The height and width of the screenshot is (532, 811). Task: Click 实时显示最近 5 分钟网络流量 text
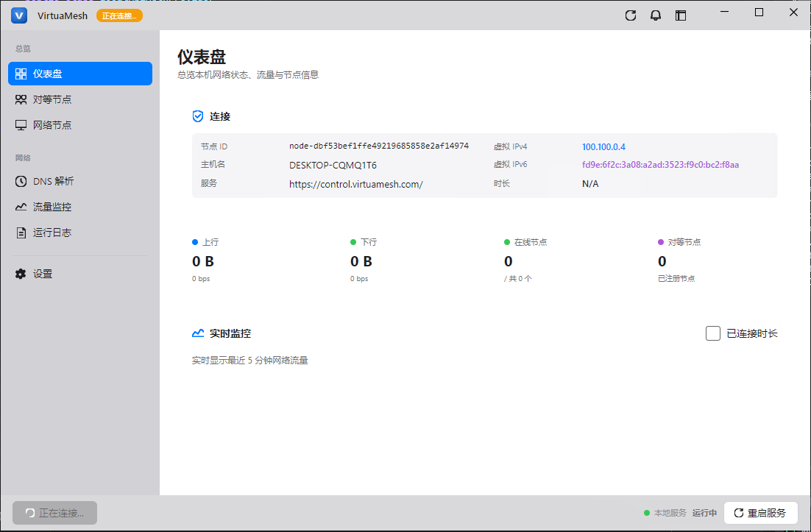pos(249,361)
